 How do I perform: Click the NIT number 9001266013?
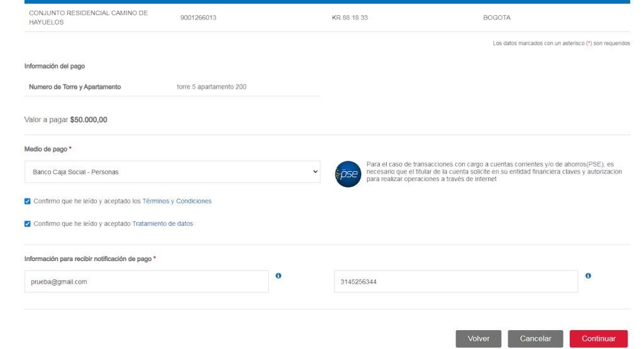coord(198,18)
